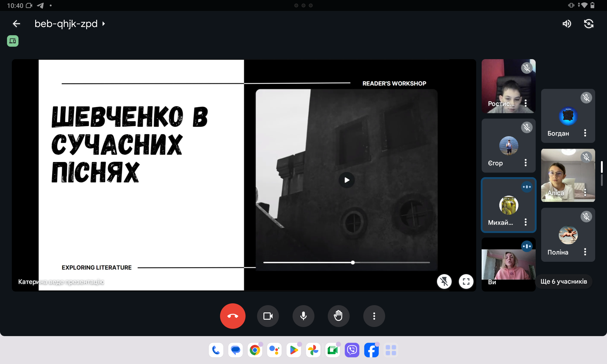Viewport: 607px width, 364px height.
Task: Play the video in the presentation
Action: pyautogui.click(x=347, y=180)
